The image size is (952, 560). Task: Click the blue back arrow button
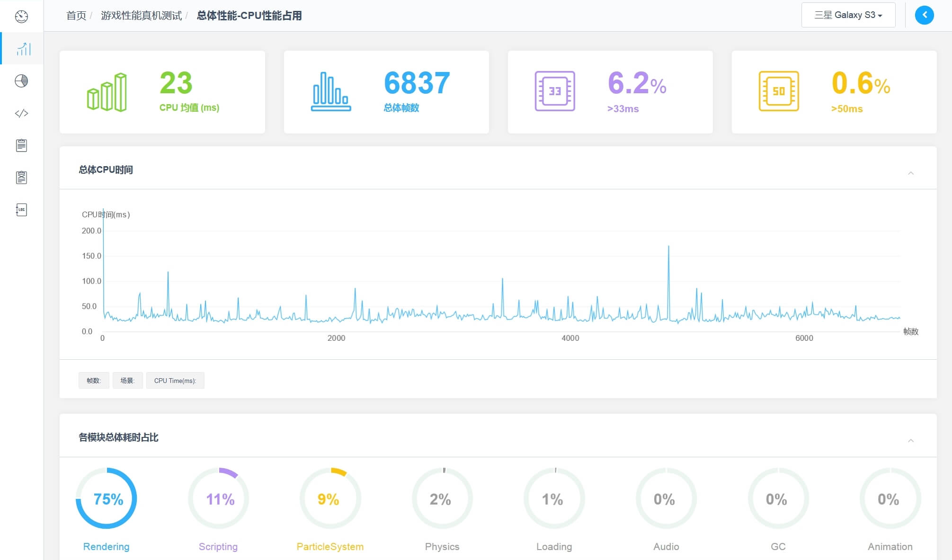tap(924, 15)
